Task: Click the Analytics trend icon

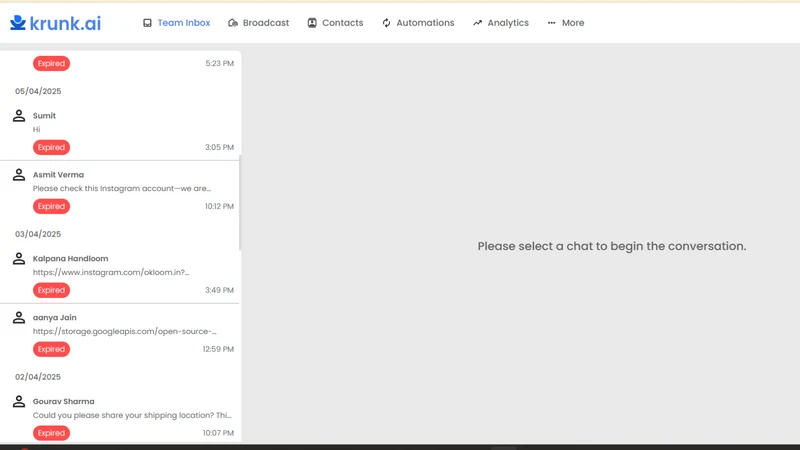Action: pos(477,23)
